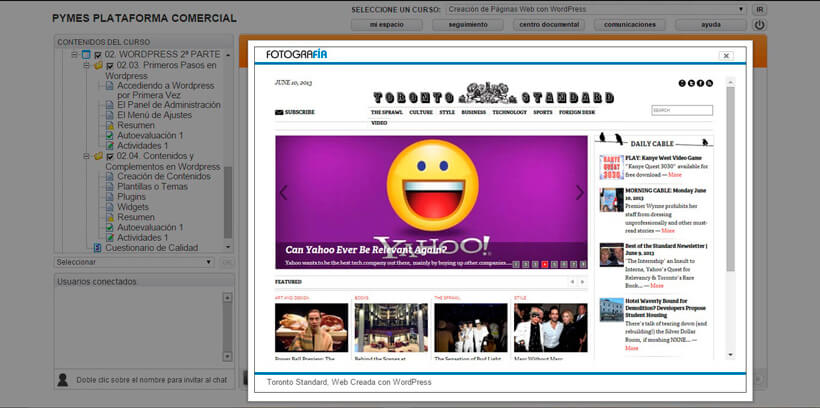Collapse the 02.04. Contenidos y Complementos folder
Image resolution: width=820 pixels, height=408 pixels.
[x=86, y=156]
